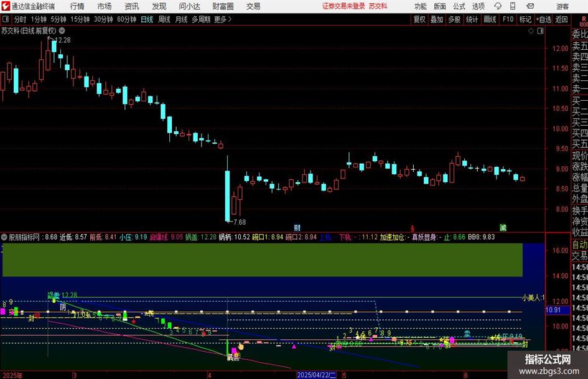Click the 2025年 timeline label

point(12,375)
